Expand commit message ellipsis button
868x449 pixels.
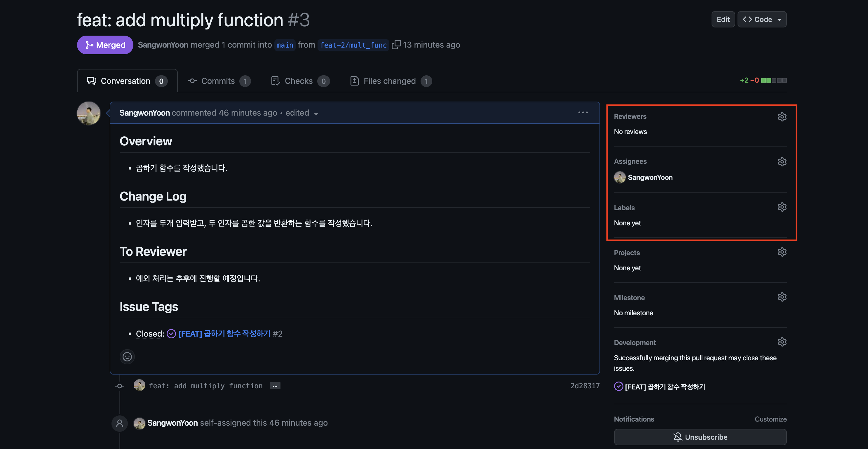275,386
